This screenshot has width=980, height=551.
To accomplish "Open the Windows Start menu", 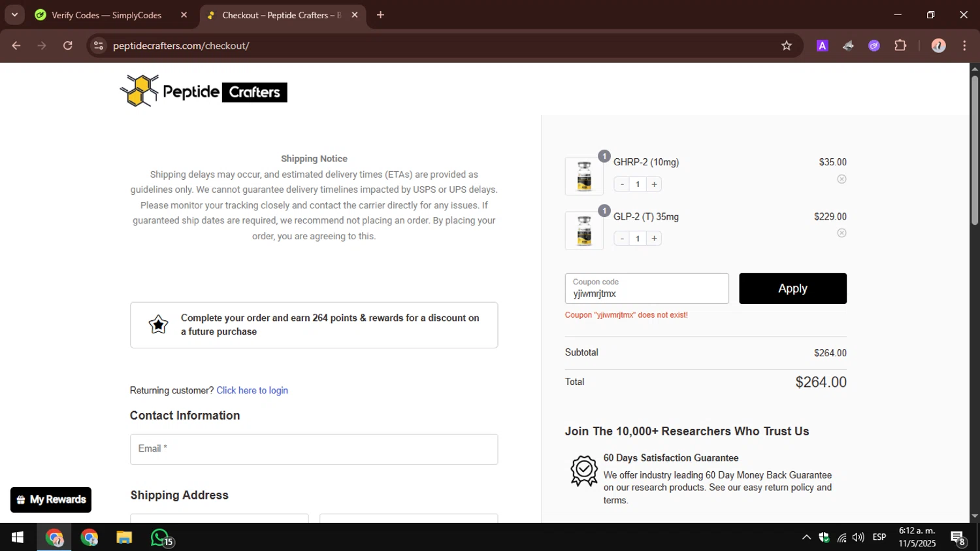I will tap(18, 537).
